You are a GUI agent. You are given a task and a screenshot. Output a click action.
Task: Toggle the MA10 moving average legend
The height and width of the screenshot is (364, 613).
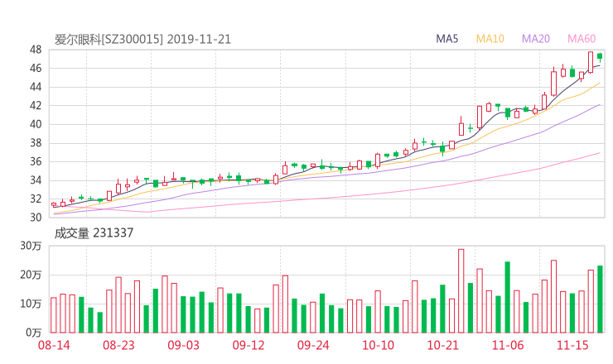tap(490, 39)
